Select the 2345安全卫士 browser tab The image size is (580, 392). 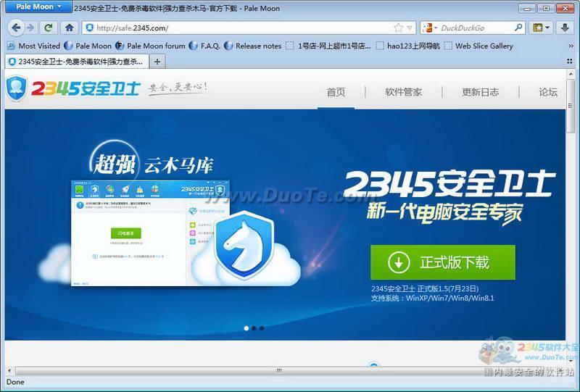(77, 62)
